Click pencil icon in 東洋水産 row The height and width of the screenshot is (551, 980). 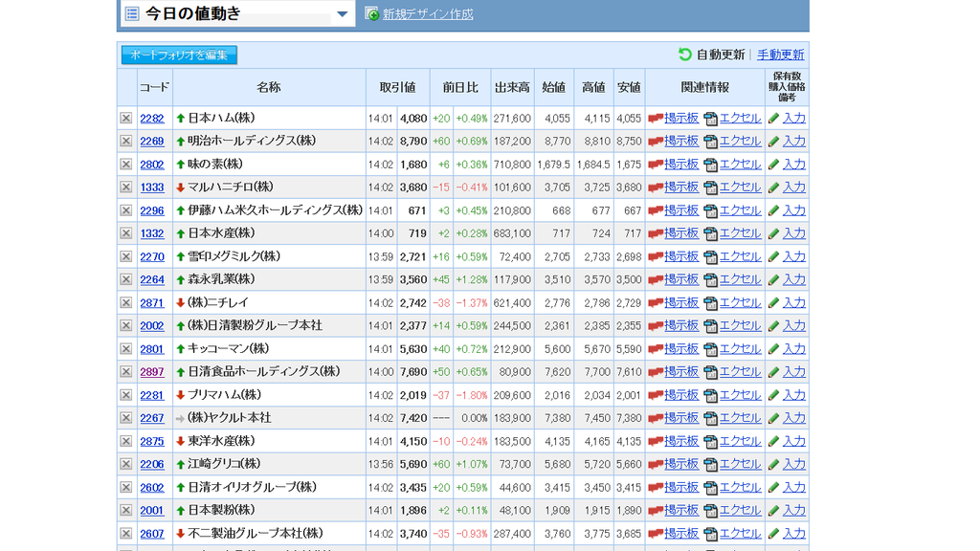pyautogui.click(x=773, y=442)
